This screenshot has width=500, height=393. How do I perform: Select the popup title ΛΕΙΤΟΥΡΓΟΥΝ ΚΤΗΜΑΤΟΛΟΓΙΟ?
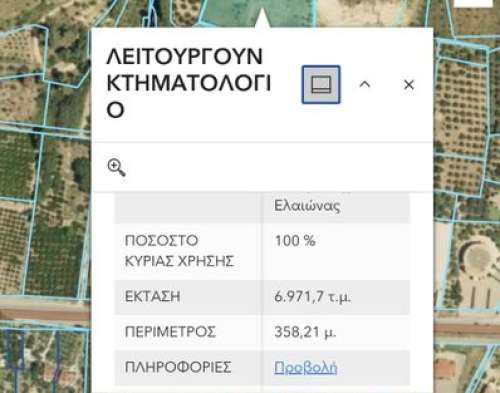point(189,83)
